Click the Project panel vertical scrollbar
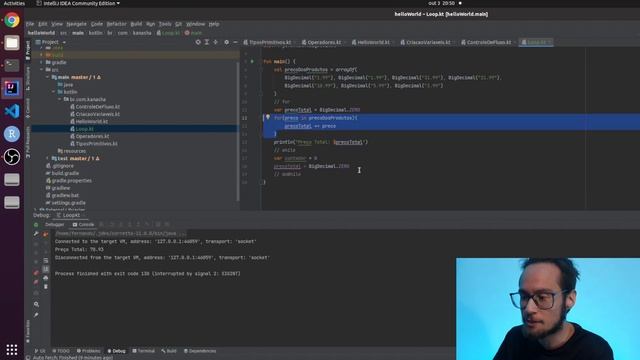Image resolution: width=640 pixels, height=360 pixels. pyautogui.click(x=238, y=131)
